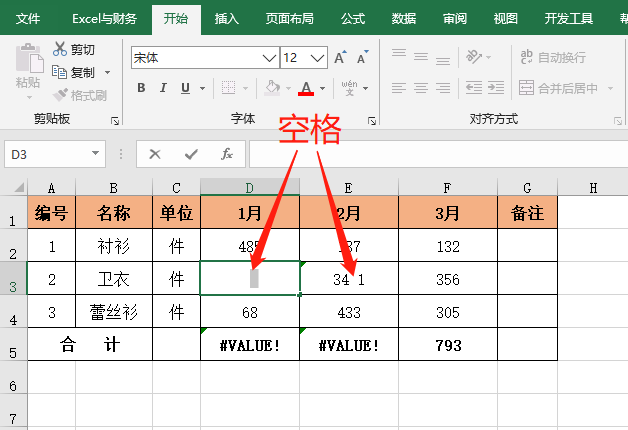628x430 pixels.
Task: Expand the borders dropdown arrow
Action: pyautogui.click(x=246, y=88)
